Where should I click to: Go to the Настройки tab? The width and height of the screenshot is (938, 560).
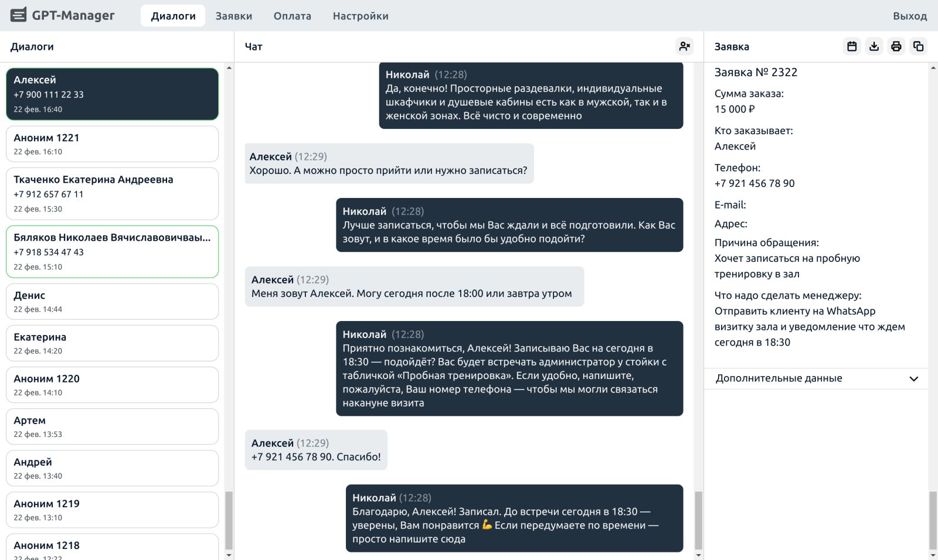click(360, 16)
